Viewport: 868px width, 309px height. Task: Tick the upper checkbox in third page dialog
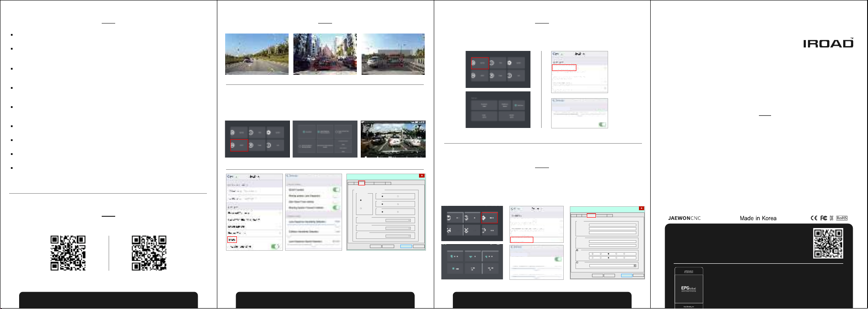coord(577,250)
